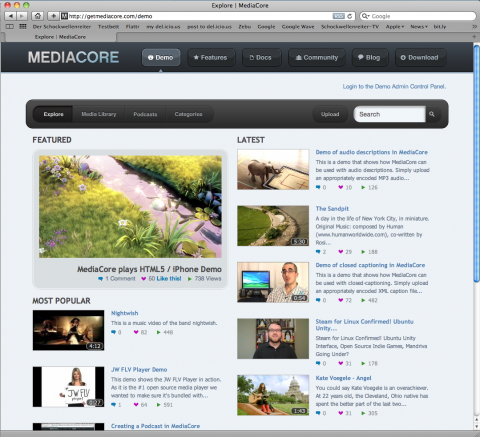Click the magnifier search submit icon
Viewport: 480px width, 437px height.
pos(432,114)
